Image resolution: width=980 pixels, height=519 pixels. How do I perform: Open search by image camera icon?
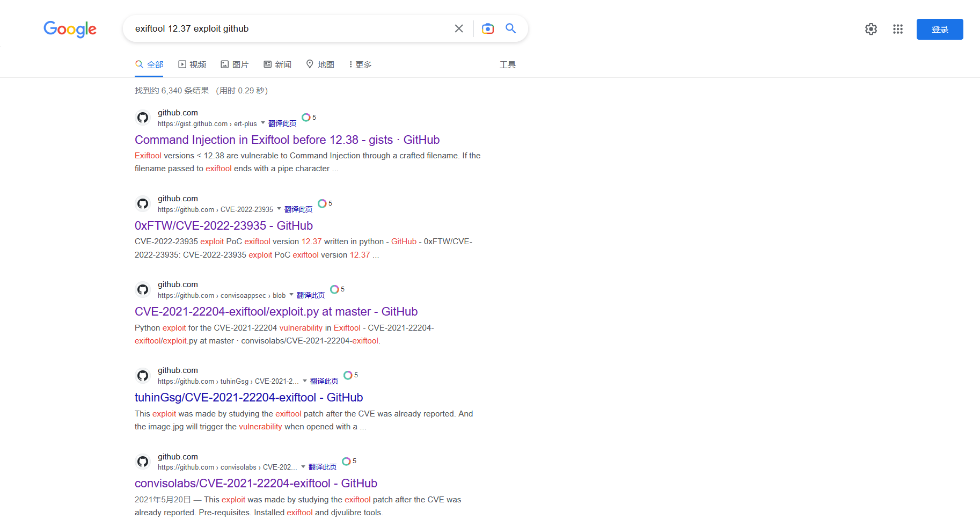[488, 28]
